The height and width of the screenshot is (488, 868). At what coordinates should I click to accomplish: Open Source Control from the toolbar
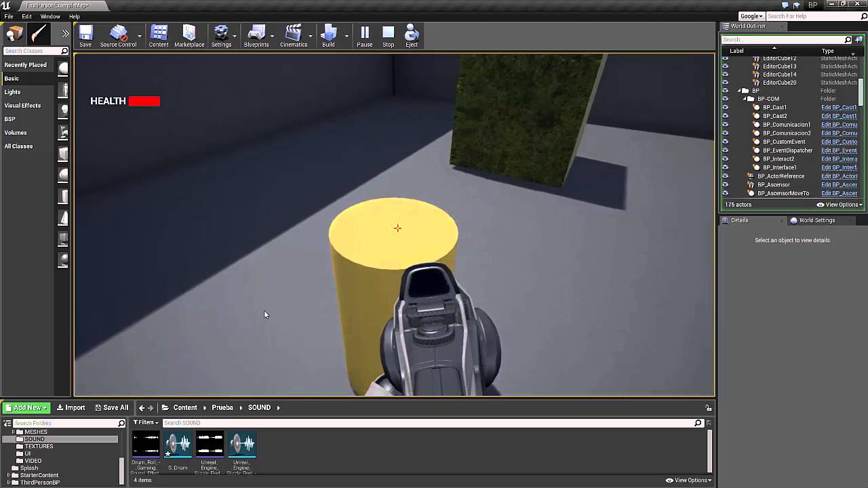119,36
